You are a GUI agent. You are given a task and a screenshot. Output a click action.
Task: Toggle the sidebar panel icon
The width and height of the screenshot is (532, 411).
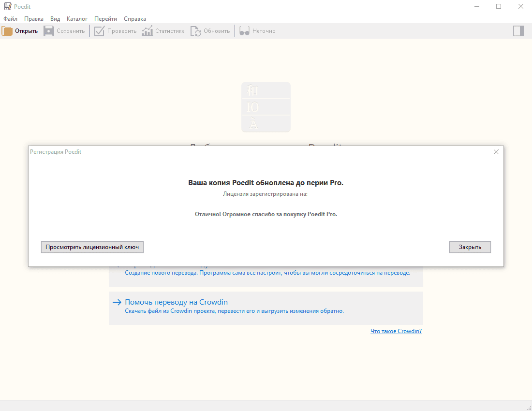point(518,31)
